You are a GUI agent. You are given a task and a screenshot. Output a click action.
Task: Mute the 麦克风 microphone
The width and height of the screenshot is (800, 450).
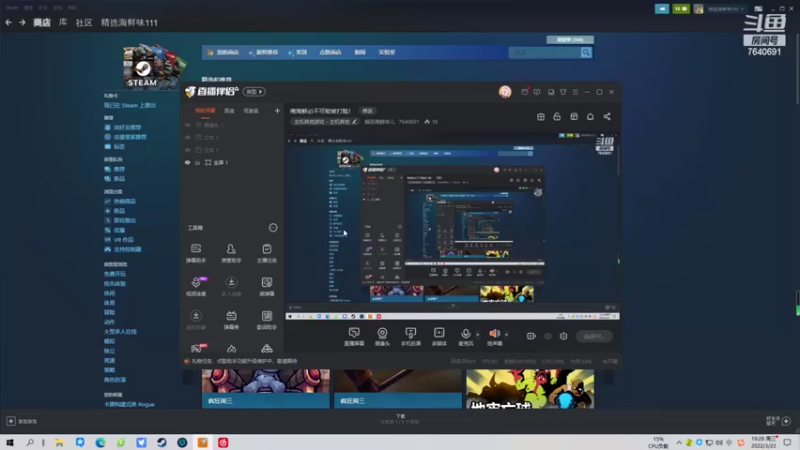coord(465,336)
